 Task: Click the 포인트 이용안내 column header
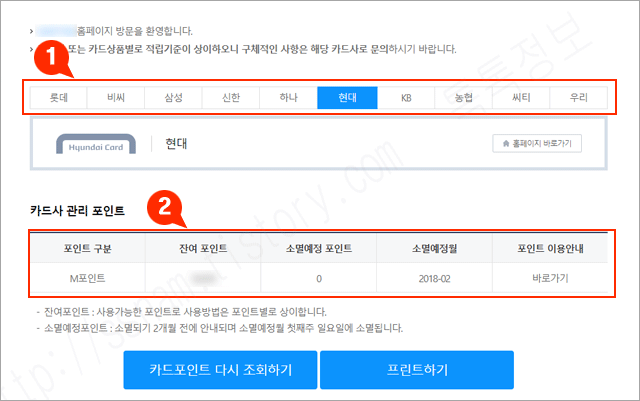pos(550,248)
